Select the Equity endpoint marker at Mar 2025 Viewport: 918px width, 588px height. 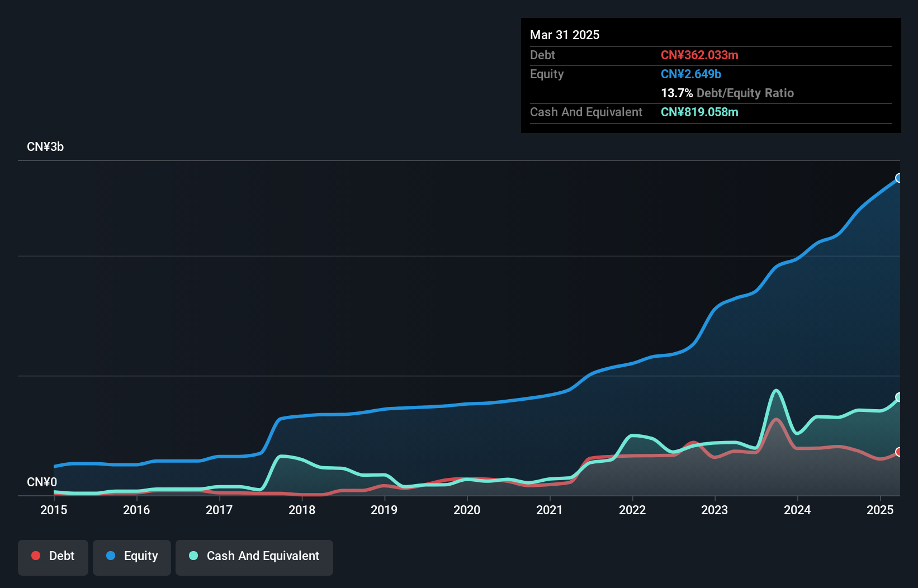coord(899,178)
